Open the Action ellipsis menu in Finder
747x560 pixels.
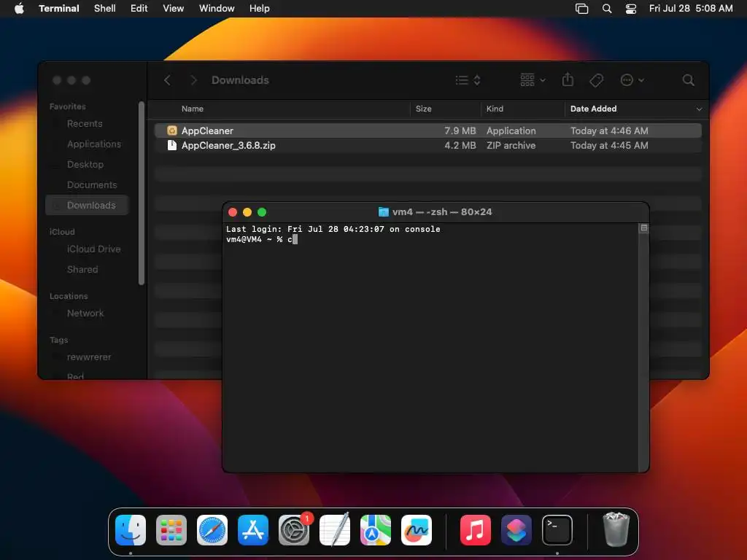(632, 80)
